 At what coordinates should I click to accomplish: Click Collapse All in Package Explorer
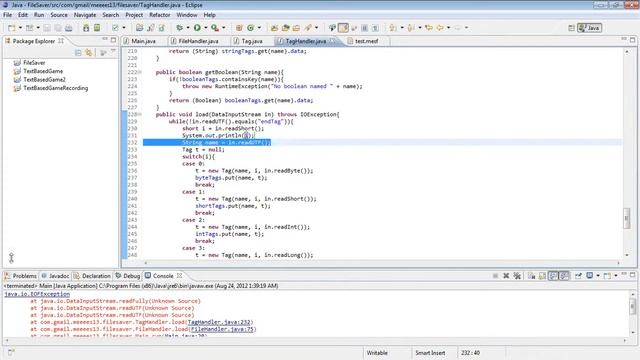click(78, 53)
